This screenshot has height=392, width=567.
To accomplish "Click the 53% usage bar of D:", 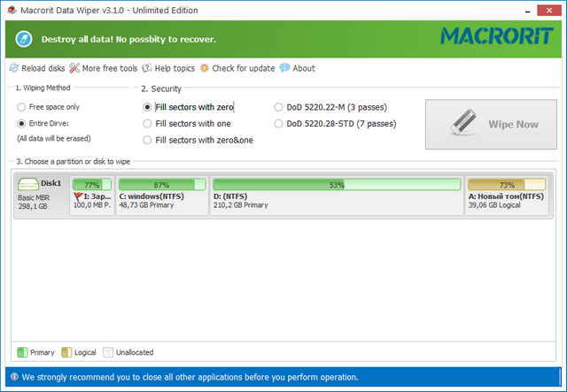I will pyautogui.click(x=337, y=185).
